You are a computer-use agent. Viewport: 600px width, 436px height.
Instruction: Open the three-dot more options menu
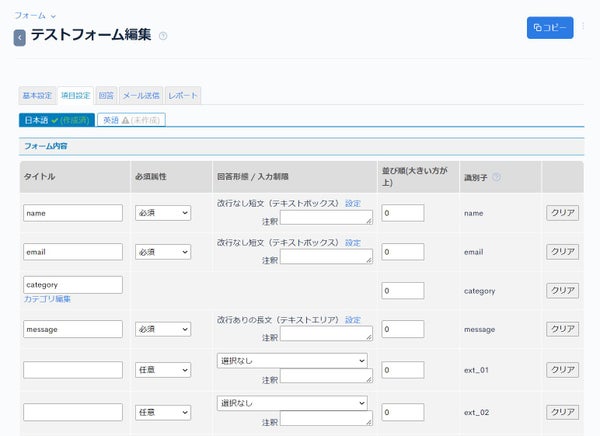tap(583, 26)
